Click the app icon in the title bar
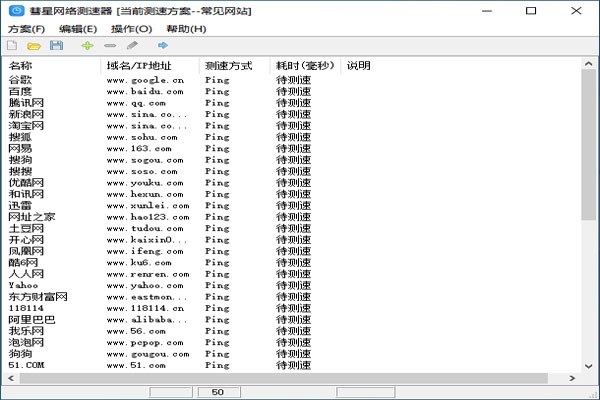The height and width of the screenshot is (400, 600). pos(16,11)
